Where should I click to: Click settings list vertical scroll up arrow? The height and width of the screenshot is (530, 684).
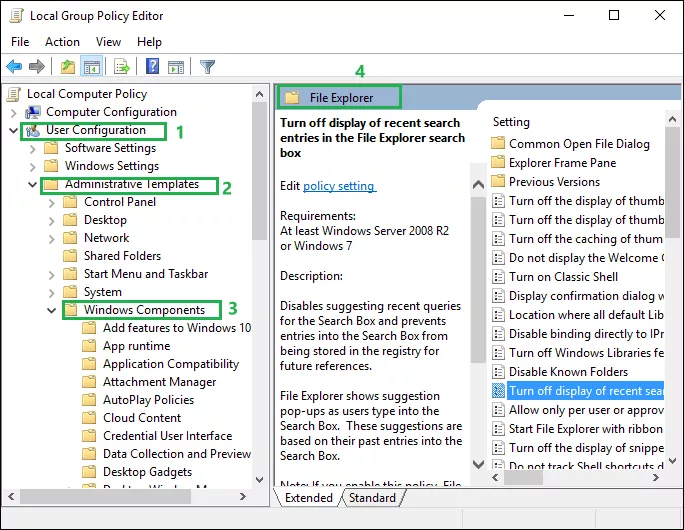click(672, 119)
